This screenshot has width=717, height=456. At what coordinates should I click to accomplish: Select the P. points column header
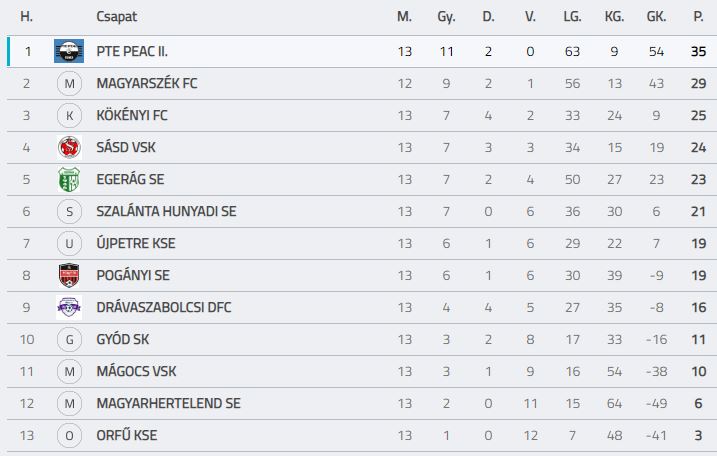[698, 17]
